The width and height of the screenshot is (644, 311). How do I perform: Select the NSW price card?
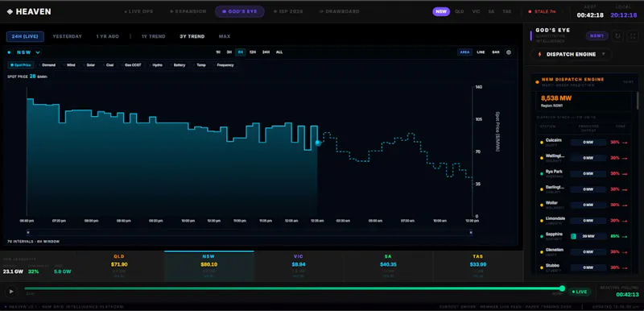pyautogui.click(x=208, y=266)
